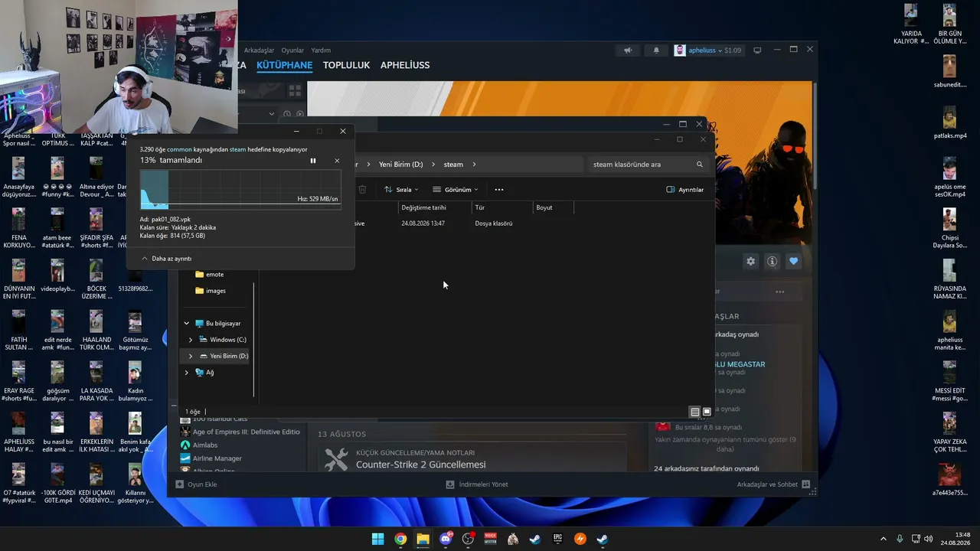Select the '24.08.2026 13:47' date cell
Screen dimensions: 980x551
click(x=423, y=223)
